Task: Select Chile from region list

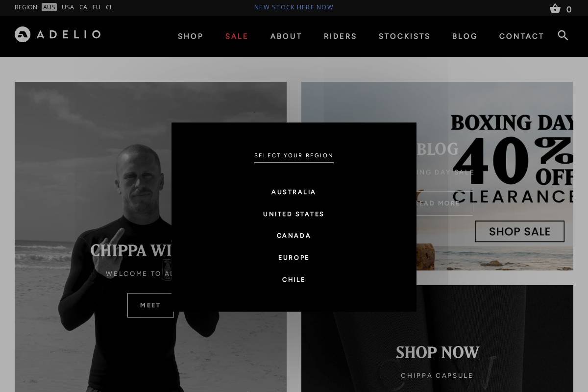Action: point(294,280)
